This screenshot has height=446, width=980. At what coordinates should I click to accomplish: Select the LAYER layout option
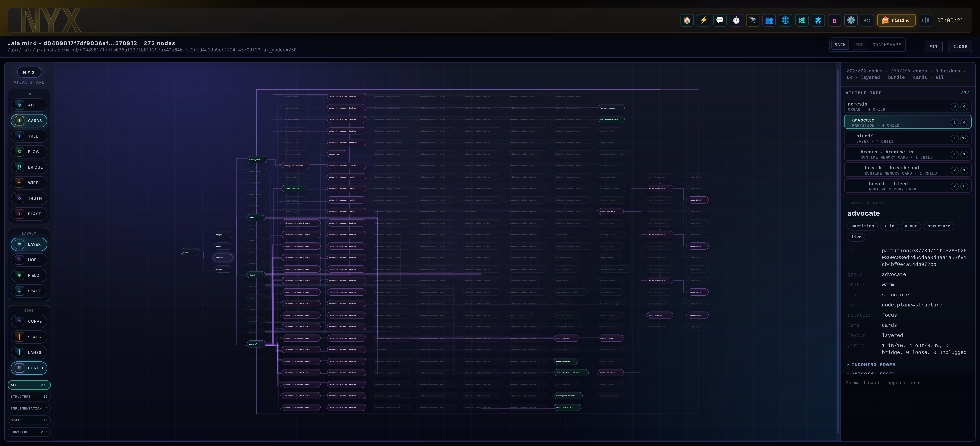coord(29,245)
